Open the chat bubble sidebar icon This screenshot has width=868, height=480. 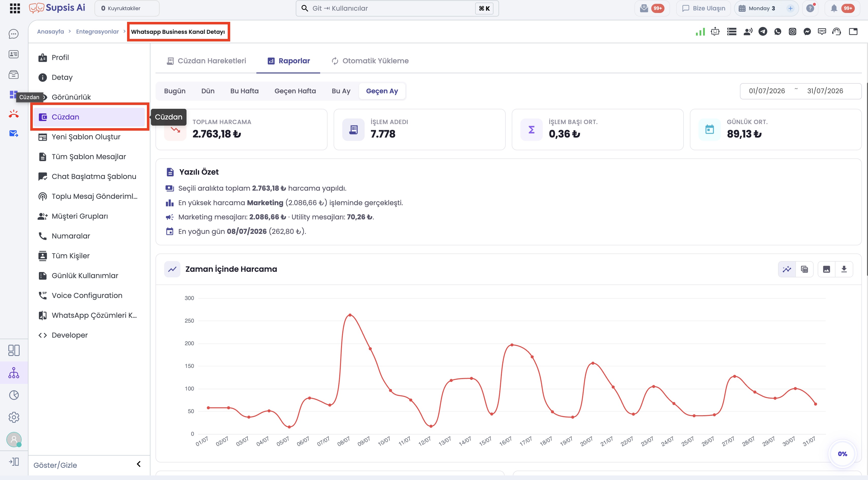click(13, 34)
